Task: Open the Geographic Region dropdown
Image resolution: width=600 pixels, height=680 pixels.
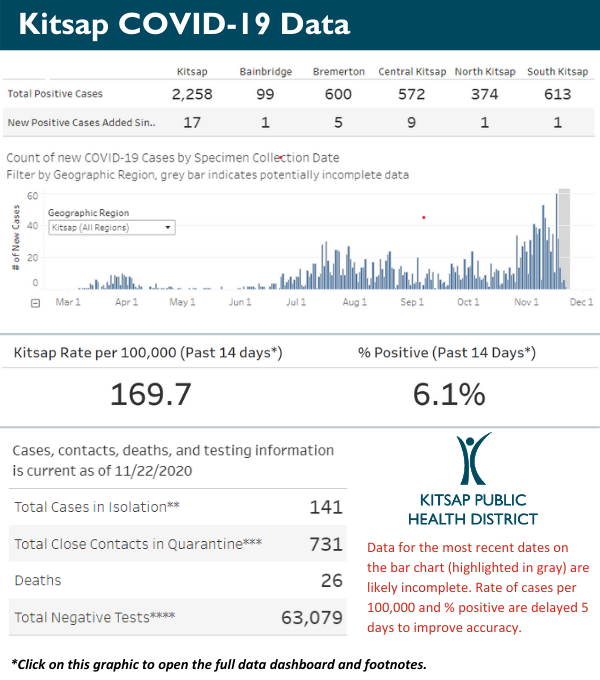Action: 110,228
